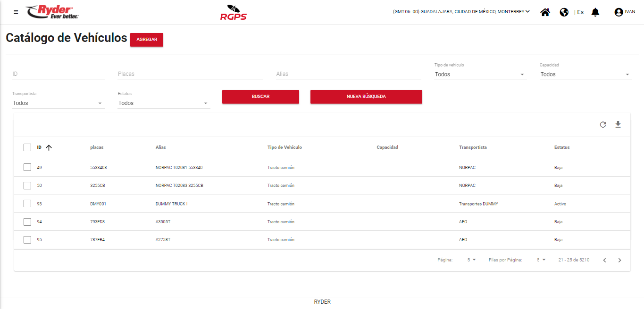Screen dimensions: 644x309
Task: Download the vehicle list
Action: (x=618, y=125)
